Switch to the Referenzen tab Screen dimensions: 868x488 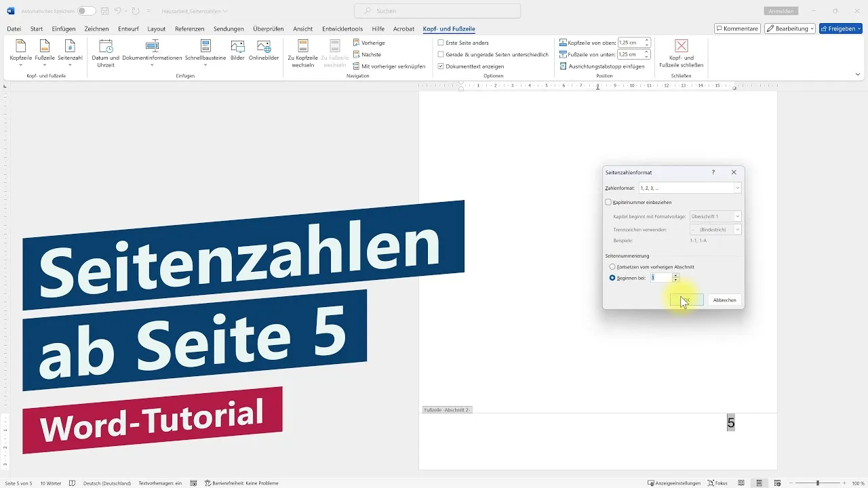click(x=189, y=29)
